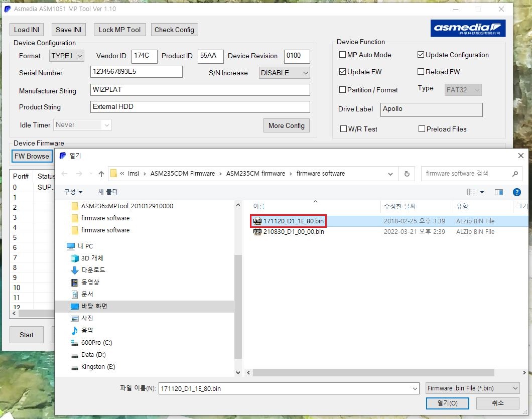This screenshot has width=532, height=419.
Task: Click the 열기(O) open button
Action: tap(448, 403)
